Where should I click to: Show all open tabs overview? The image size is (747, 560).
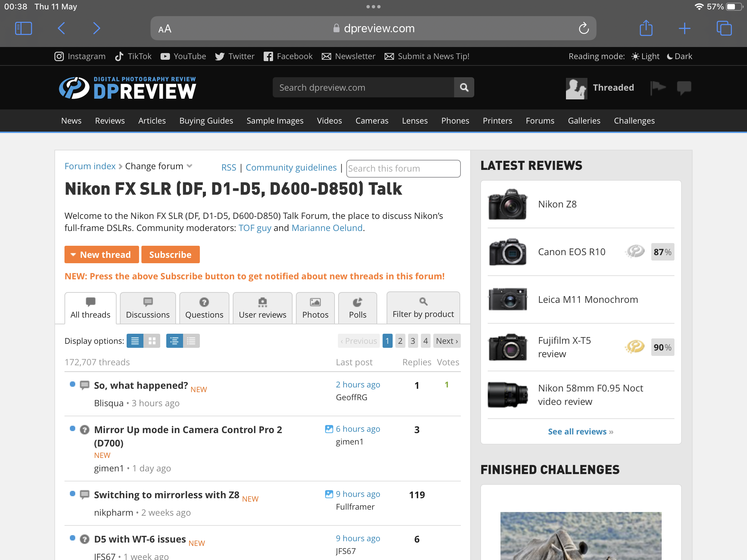(724, 28)
